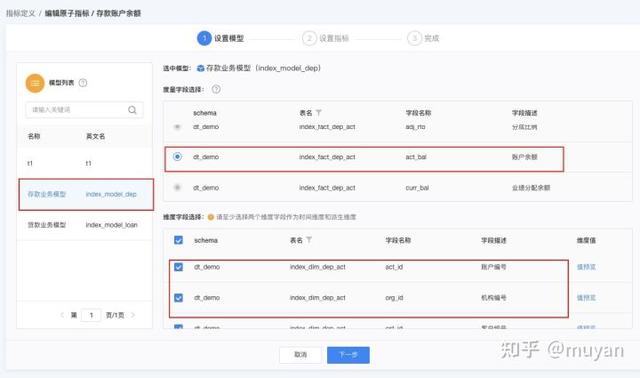Select the curr_bal radio button
The height and width of the screenshot is (378, 640).
click(177, 188)
